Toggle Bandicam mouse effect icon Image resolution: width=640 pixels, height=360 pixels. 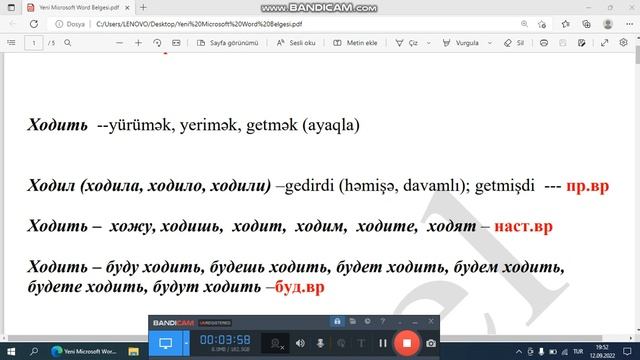[x=341, y=343]
